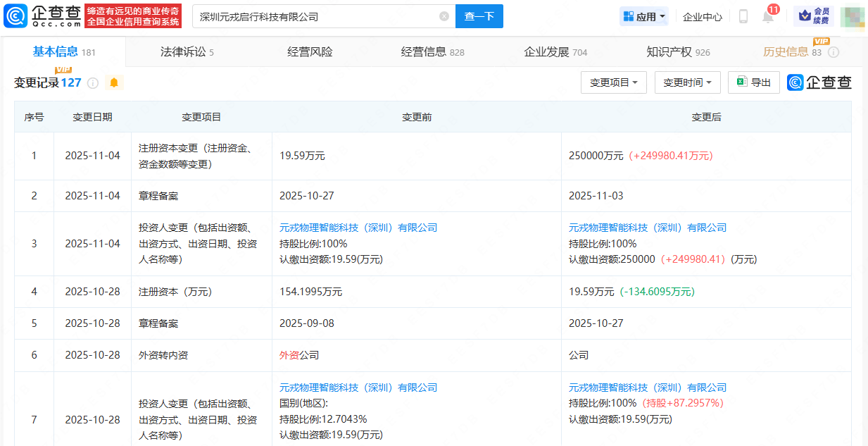
Task: Click the company name search input field
Action: tap(317, 16)
